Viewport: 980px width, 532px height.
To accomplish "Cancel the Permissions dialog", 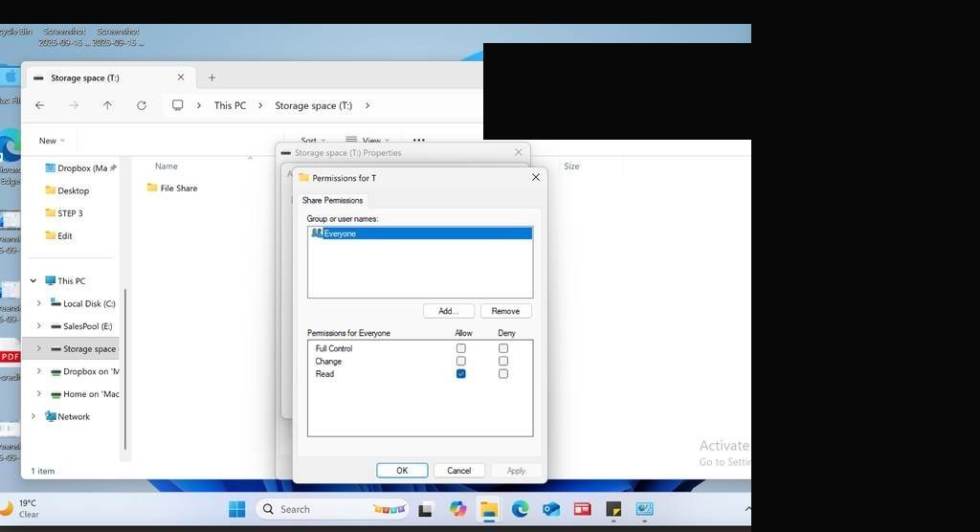I will 458,470.
